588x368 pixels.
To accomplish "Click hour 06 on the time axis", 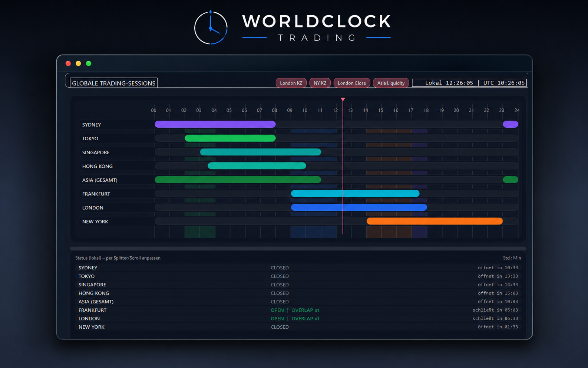I will click(x=244, y=110).
